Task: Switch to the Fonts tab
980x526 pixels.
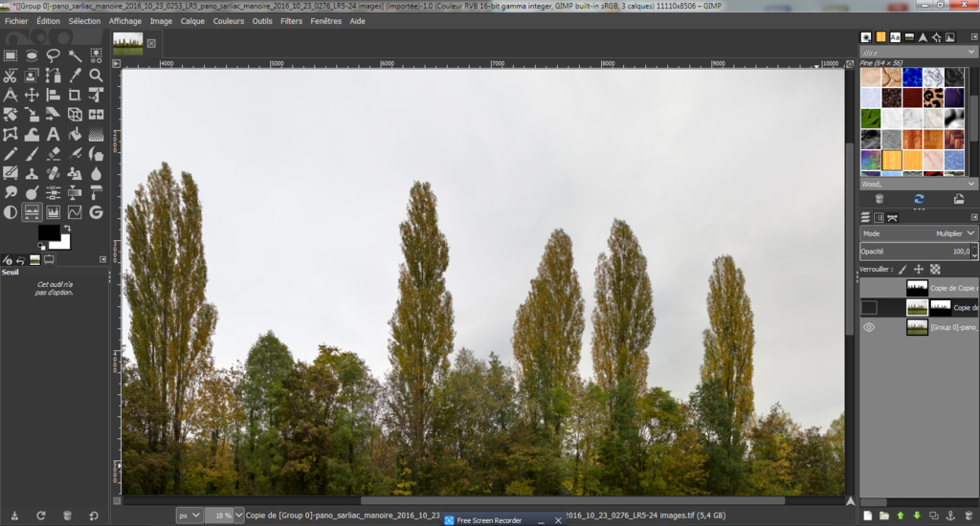Action: [895, 37]
